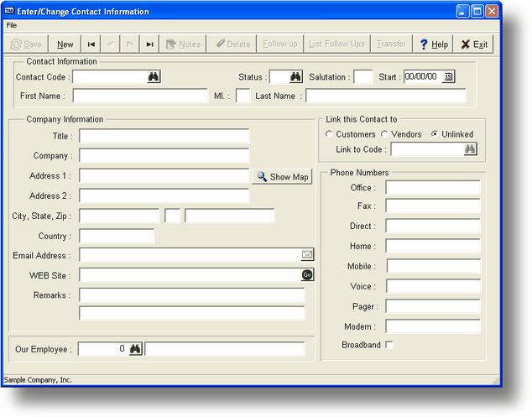Click the Country input field
The image size is (532, 417).
117,236
